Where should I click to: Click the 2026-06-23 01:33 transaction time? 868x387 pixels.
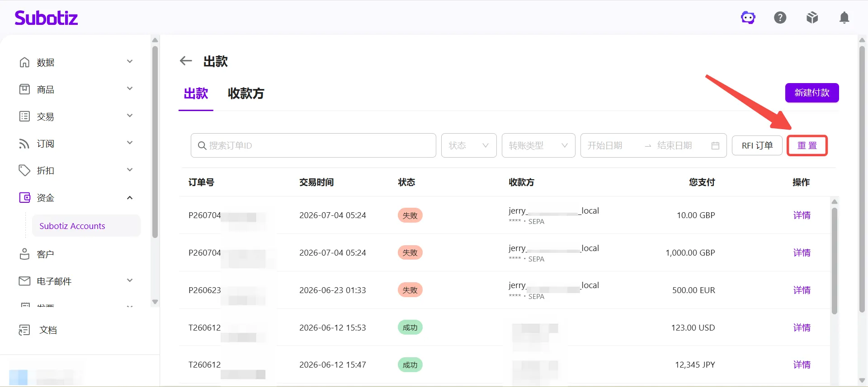(x=333, y=290)
